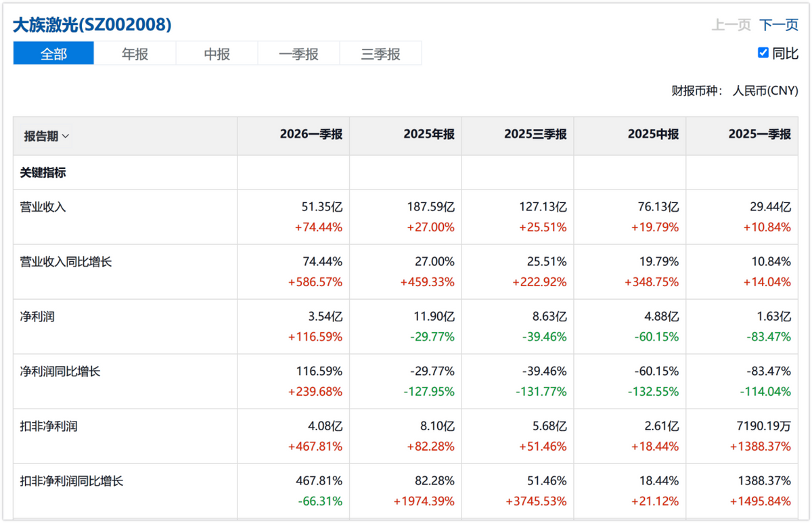
Task: Click the 关键指标 section heading
Action: (43, 173)
